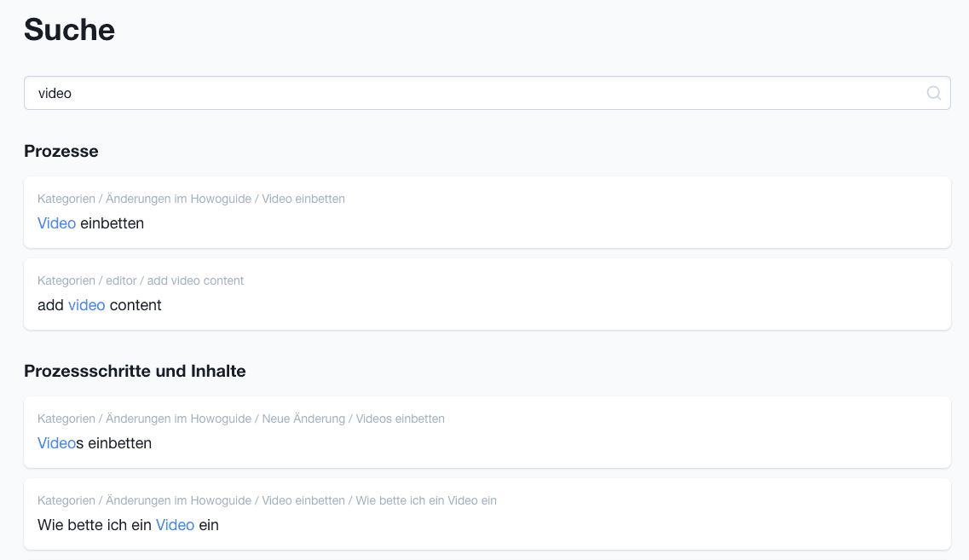Click inside the search input containing 'video'
The width and height of the screenshot is (969, 560).
341,93
